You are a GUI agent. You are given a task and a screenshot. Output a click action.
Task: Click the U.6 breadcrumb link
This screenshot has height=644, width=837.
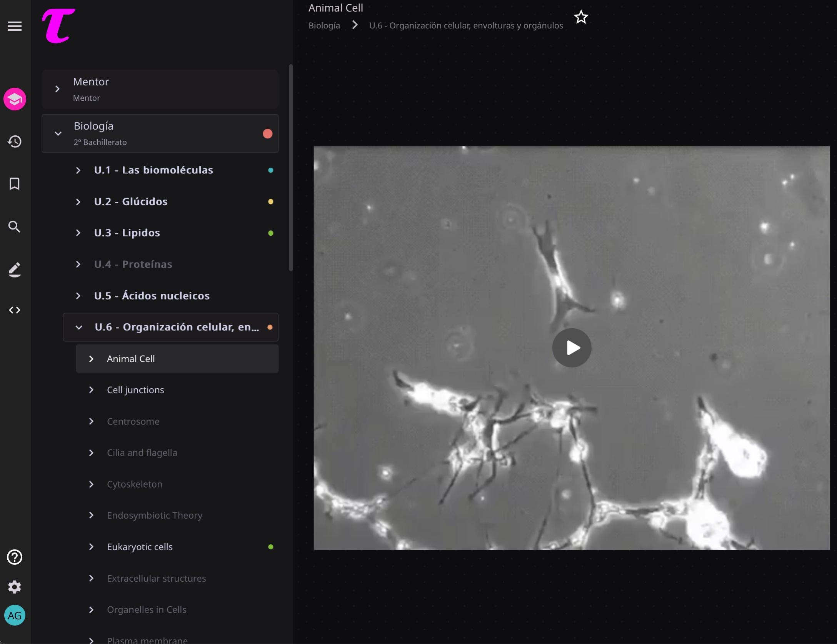(x=466, y=25)
